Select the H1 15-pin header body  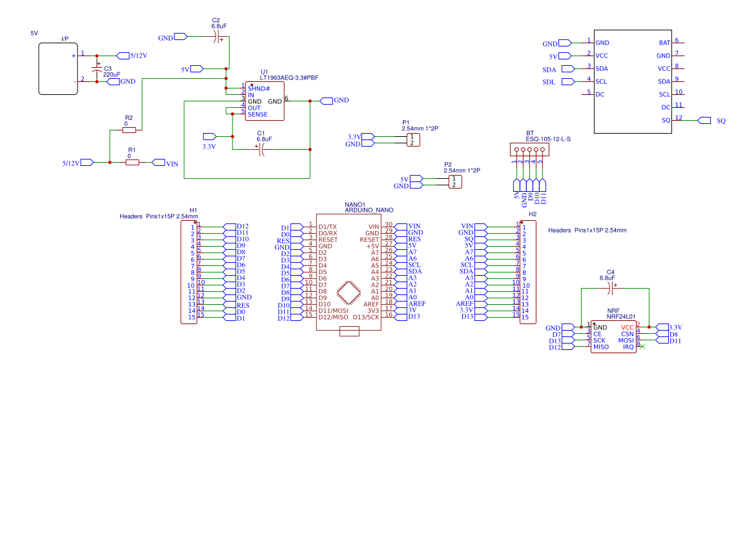coord(189,272)
